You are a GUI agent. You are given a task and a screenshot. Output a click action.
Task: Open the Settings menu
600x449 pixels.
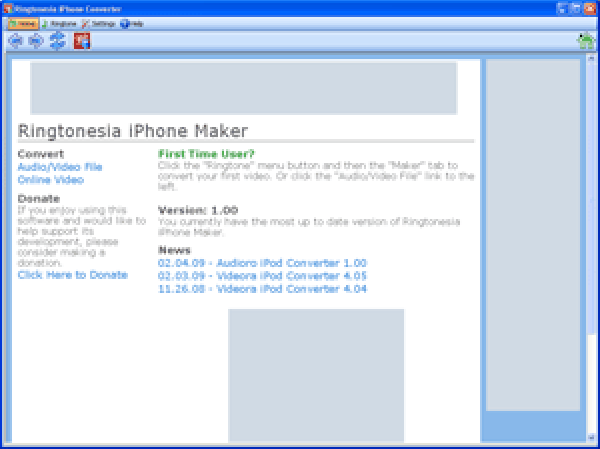99,24
